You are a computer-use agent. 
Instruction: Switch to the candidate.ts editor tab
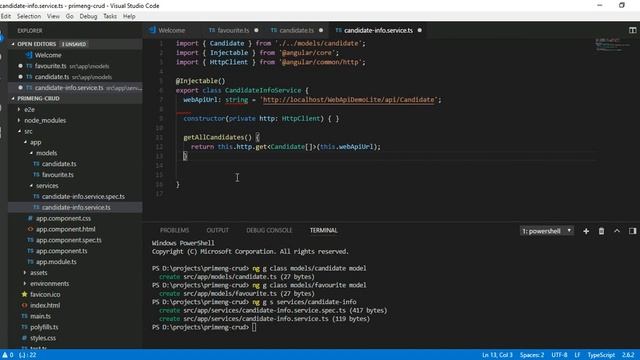tap(297, 30)
